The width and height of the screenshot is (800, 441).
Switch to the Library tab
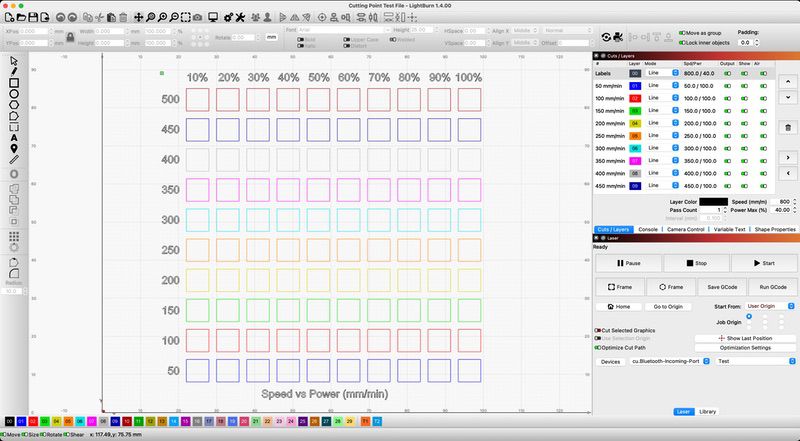(708, 411)
